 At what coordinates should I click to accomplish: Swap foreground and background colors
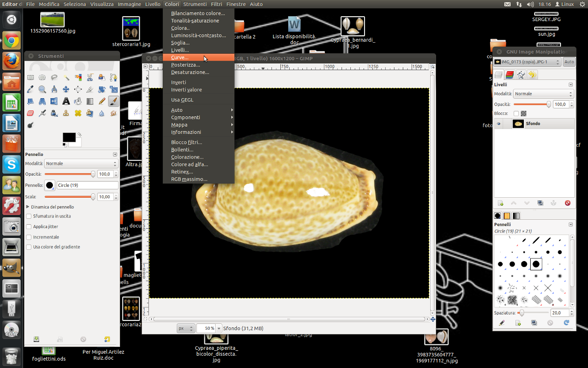(x=79, y=134)
